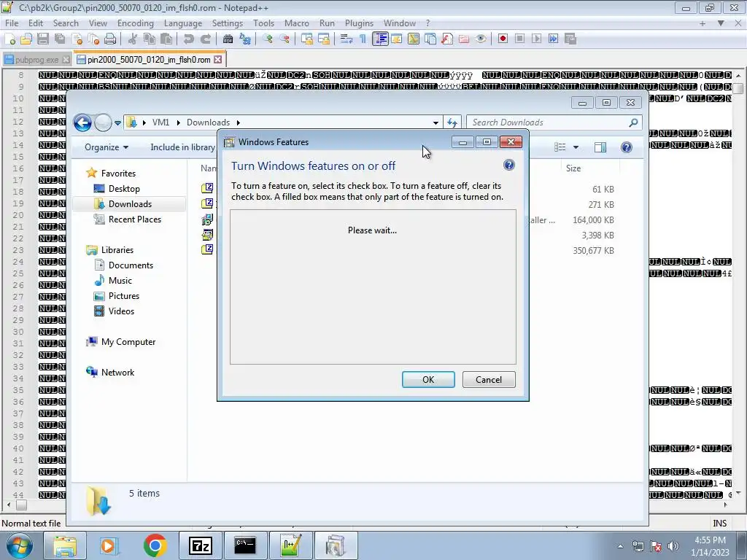The height and width of the screenshot is (560, 747).
Task: Click the Undo arrow in Notepad++ toolbar
Action: (189, 39)
